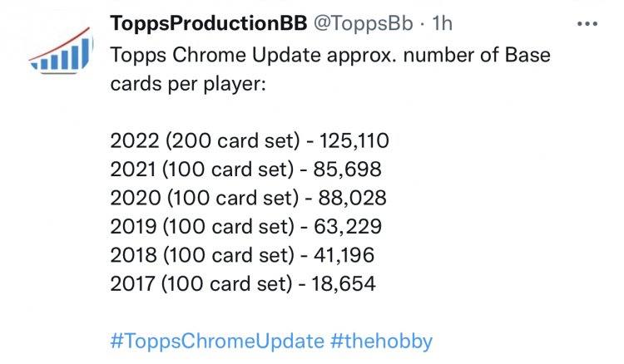The height and width of the screenshot is (364, 624).
Task: Click the 125,110 figure
Action: [354, 140]
